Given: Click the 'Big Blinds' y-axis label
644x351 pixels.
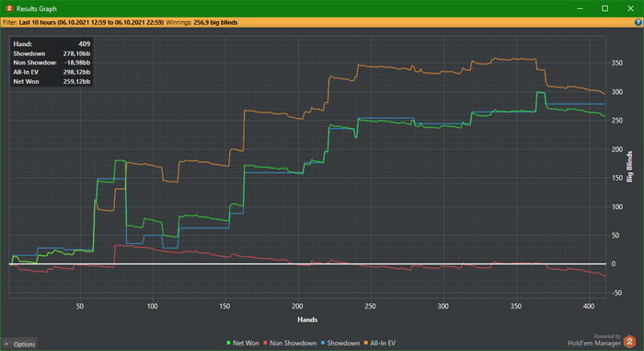Looking at the screenshot, I should (x=629, y=167).
